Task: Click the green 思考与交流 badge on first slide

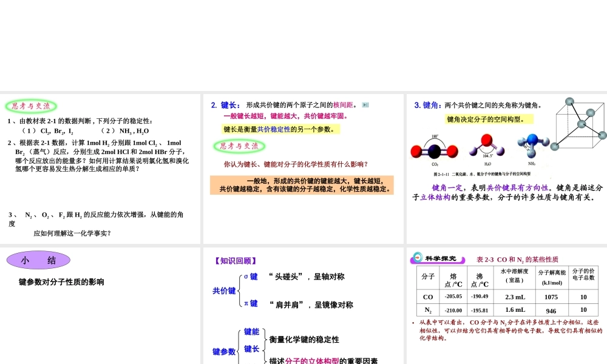Action: (32, 106)
